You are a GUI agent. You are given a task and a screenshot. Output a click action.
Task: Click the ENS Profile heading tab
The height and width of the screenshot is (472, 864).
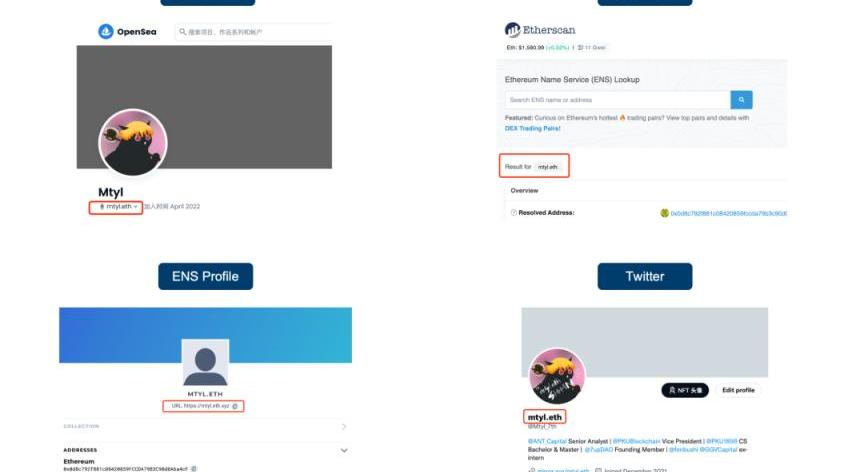pos(206,276)
